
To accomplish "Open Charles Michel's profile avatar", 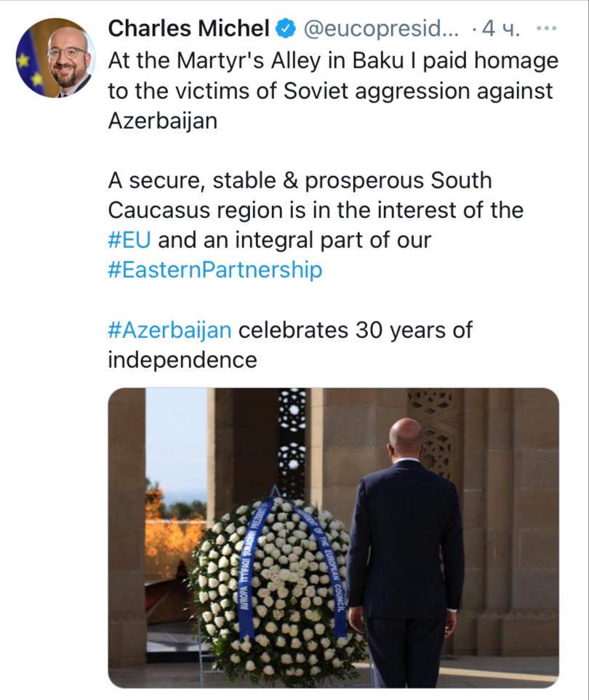I will click(55, 58).
